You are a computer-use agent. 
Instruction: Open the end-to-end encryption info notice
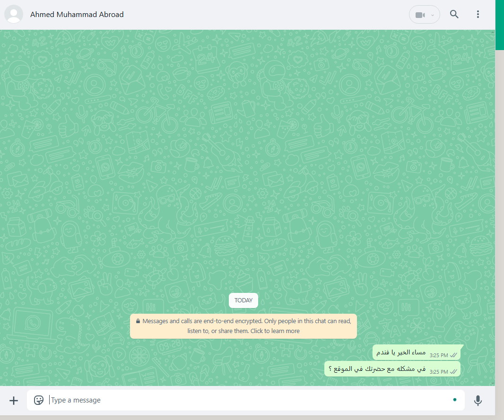click(x=243, y=326)
